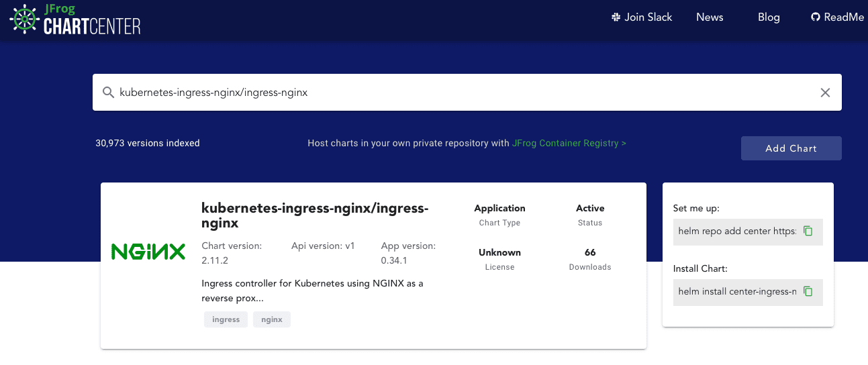Screen dimensions: 868x365
Task: Click the helm install center-ingress command text
Action: click(x=736, y=292)
